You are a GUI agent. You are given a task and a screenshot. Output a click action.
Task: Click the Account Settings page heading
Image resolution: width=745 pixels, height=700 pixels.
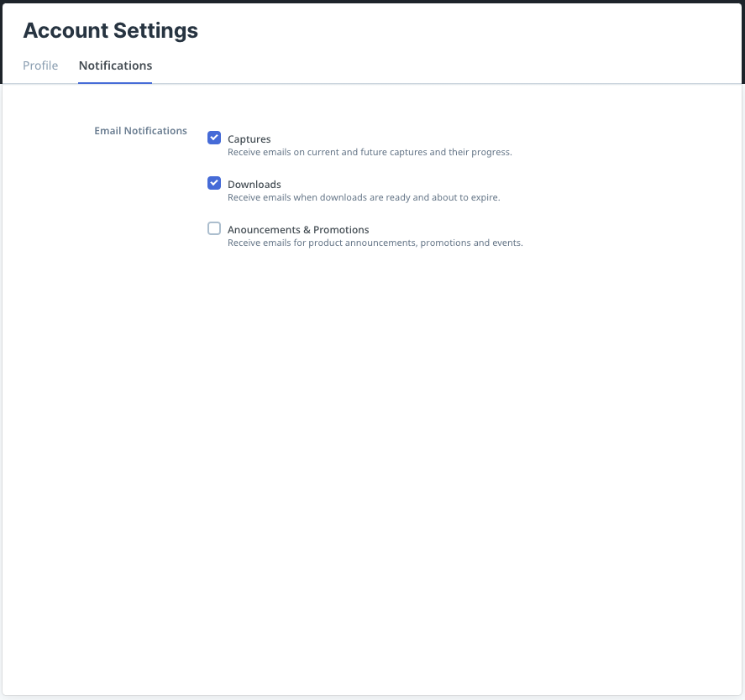(111, 31)
